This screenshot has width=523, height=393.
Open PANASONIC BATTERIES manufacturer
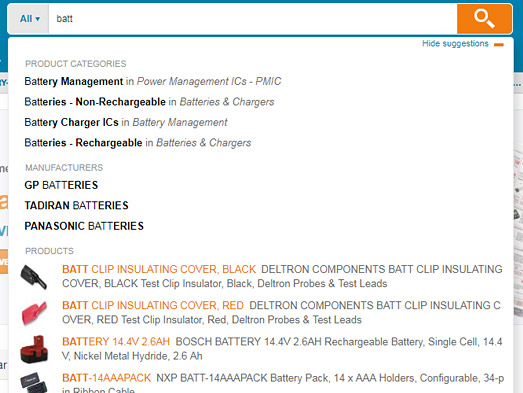click(x=84, y=226)
